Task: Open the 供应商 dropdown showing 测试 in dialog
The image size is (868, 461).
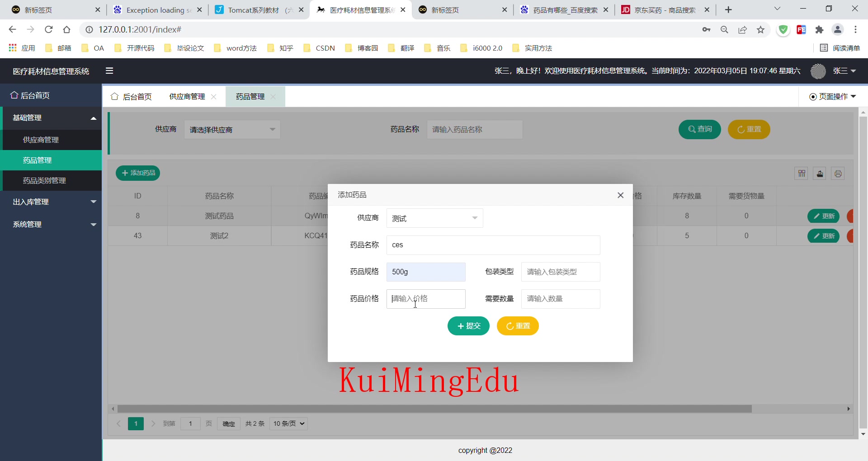Action: pyautogui.click(x=434, y=218)
